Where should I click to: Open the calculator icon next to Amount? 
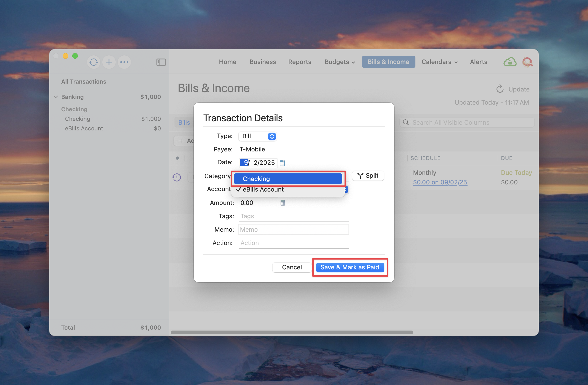point(283,203)
